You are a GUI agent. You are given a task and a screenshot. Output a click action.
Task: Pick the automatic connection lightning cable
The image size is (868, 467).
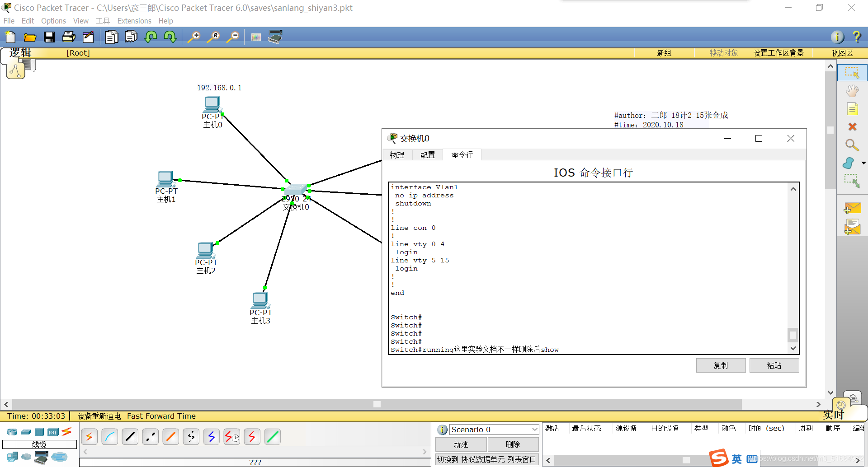point(89,437)
